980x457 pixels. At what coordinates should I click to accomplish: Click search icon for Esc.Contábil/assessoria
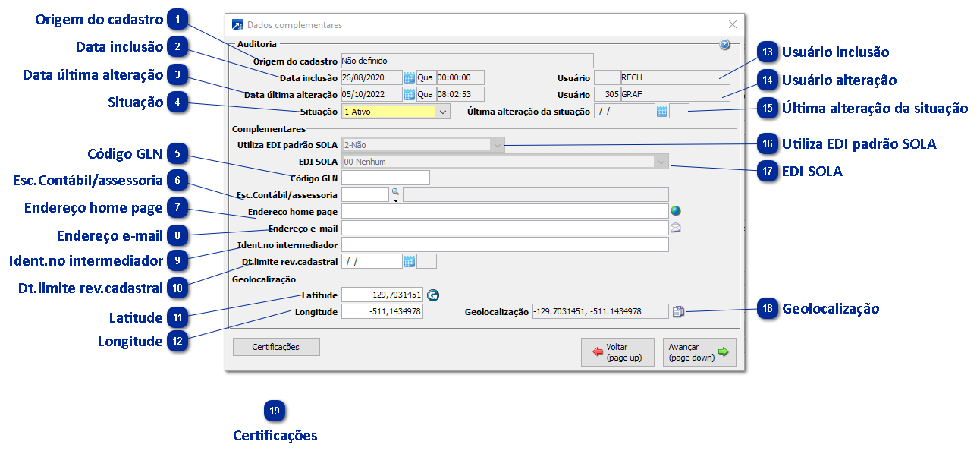click(395, 194)
